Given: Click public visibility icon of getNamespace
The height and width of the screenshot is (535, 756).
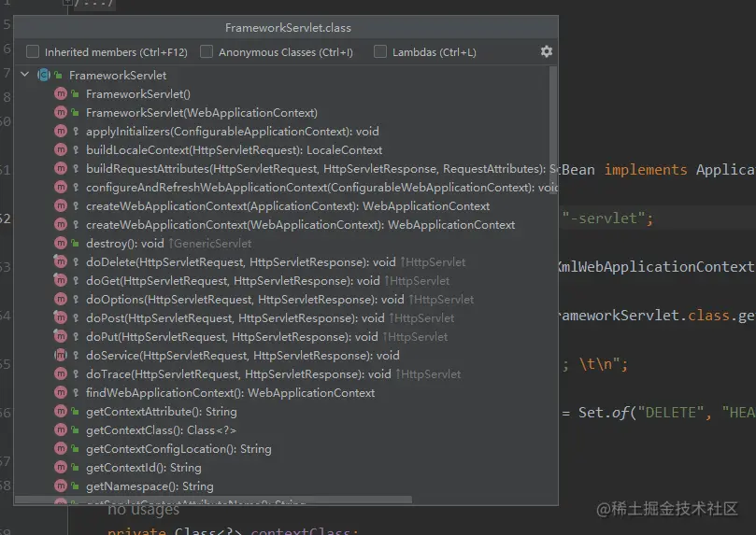Looking at the screenshot, I should point(75,486).
